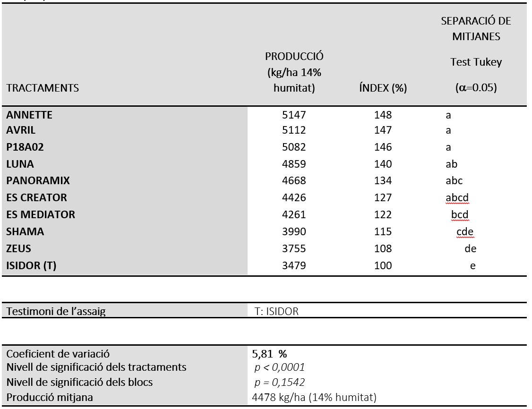532x409 pixels.
Task: Click the ZEUS index value 108
Action: [383, 248]
